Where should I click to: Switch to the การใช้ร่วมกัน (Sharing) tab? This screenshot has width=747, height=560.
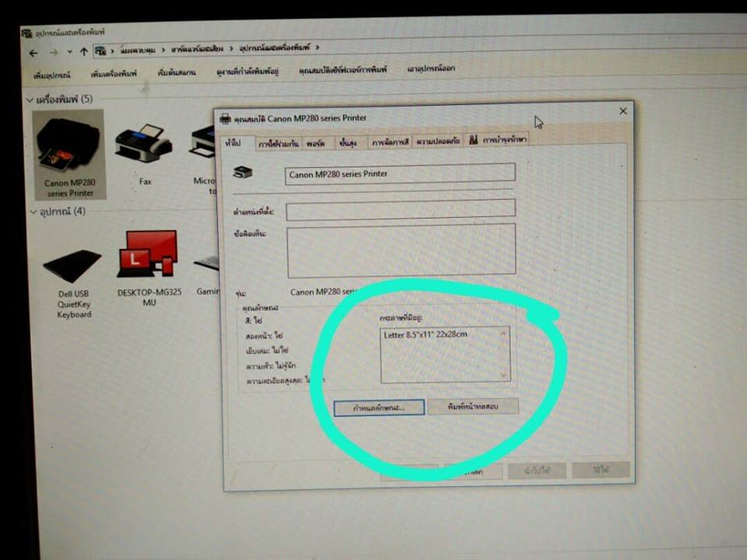point(279,143)
